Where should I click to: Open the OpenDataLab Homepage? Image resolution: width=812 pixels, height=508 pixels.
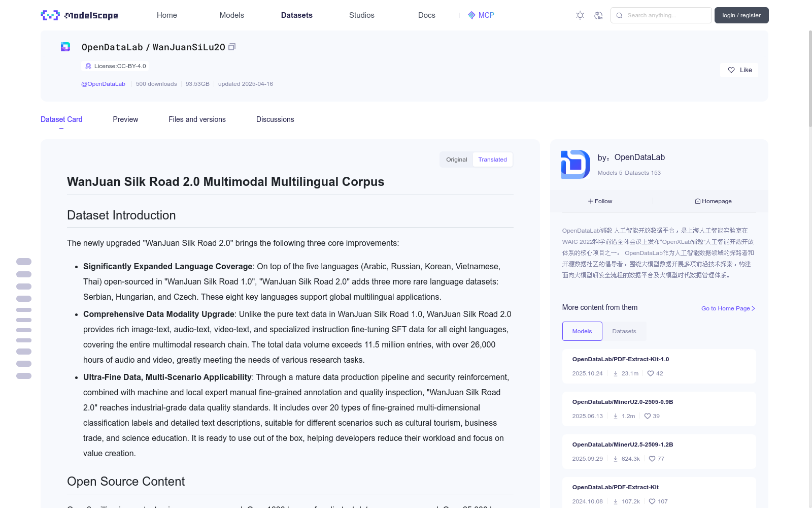(x=713, y=201)
